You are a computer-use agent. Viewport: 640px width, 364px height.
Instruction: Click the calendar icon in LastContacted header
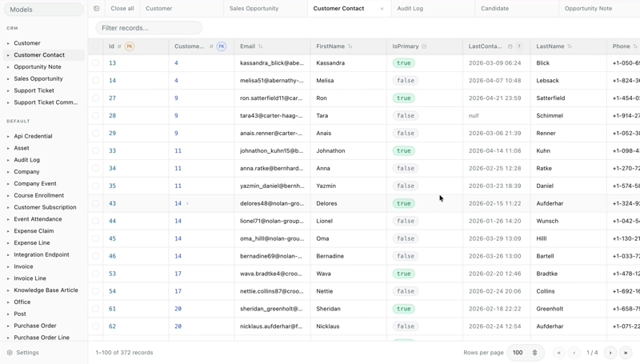point(510,46)
